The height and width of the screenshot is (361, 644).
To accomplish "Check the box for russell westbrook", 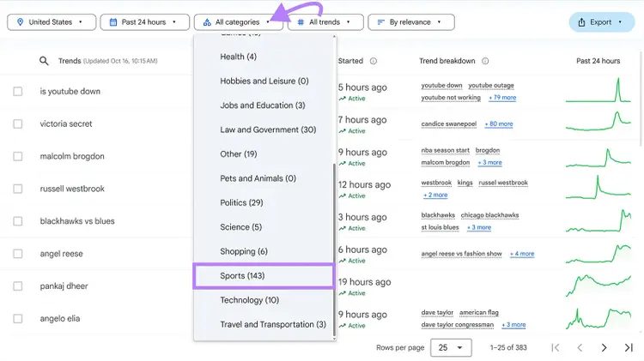I will (18, 189).
